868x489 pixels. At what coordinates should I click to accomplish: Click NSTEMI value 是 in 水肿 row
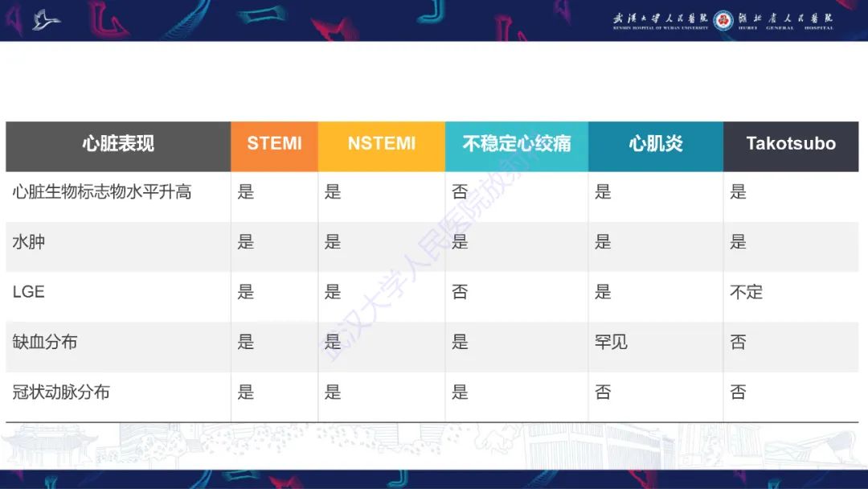[333, 241]
